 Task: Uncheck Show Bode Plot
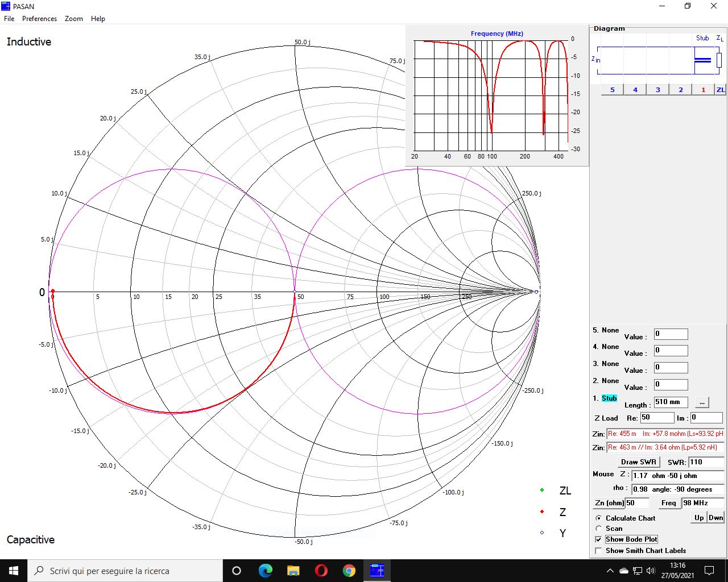click(x=598, y=539)
